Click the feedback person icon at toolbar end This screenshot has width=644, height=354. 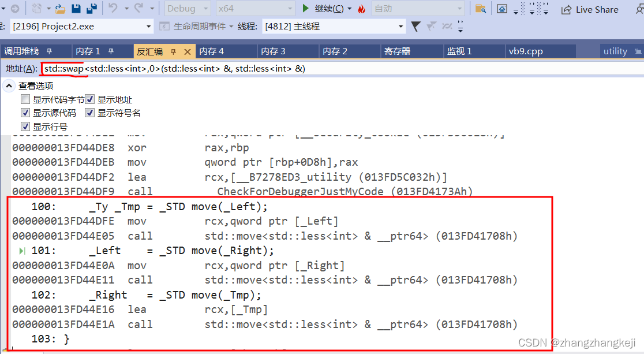click(639, 9)
